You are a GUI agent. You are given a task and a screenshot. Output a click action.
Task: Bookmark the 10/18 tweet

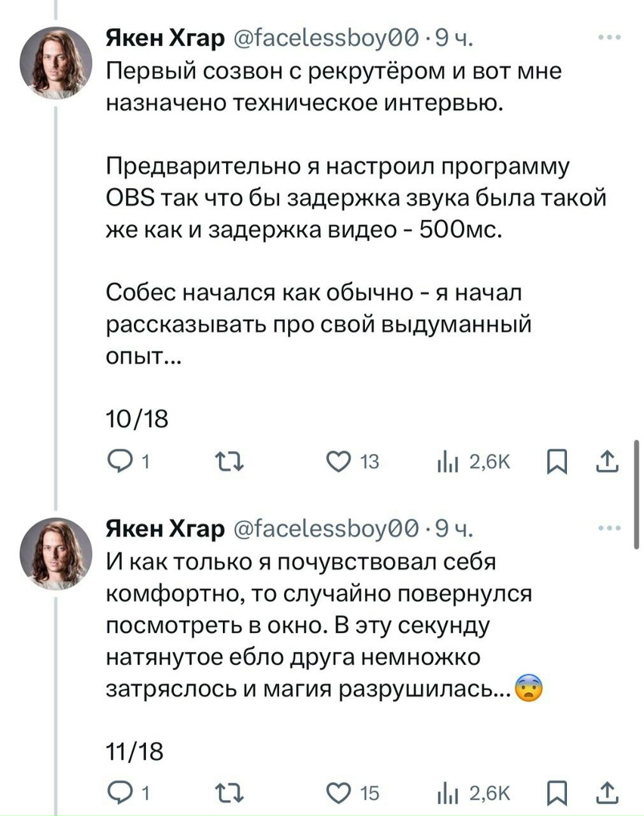[557, 462]
